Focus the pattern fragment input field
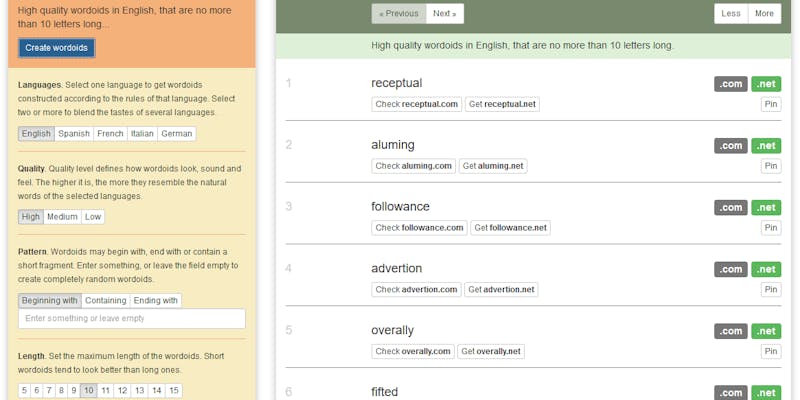The image size is (800, 400). (x=132, y=318)
